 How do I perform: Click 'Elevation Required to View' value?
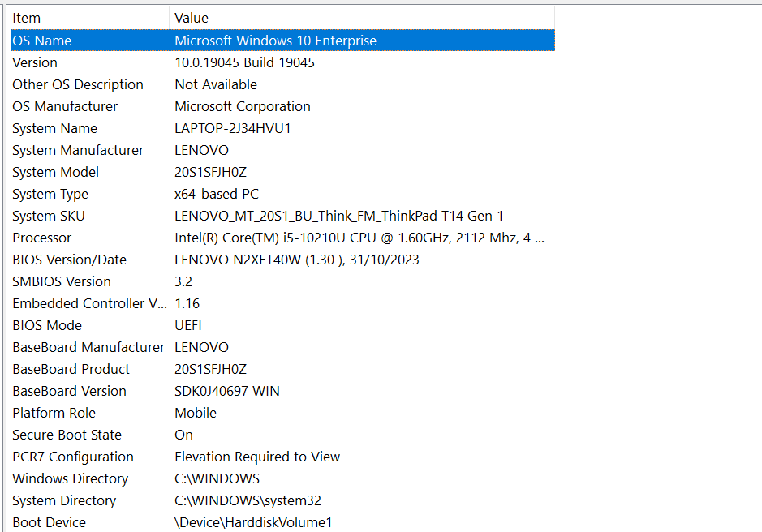257,457
